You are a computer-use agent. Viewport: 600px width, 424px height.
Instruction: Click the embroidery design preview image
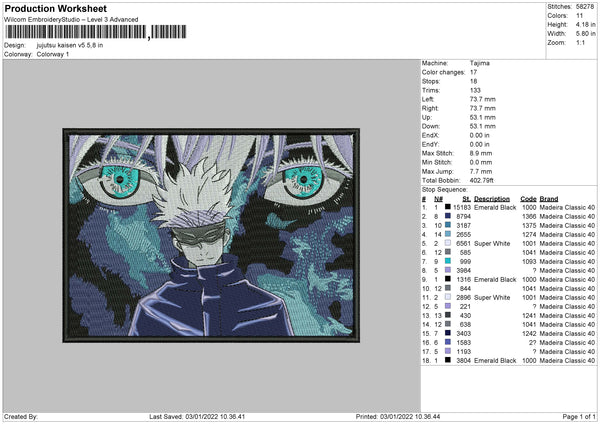[x=211, y=235]
